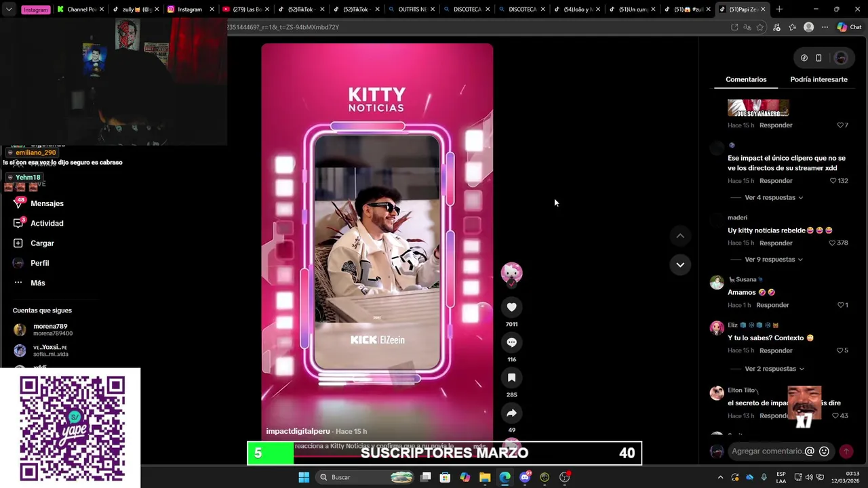
Task: Open the TikTok coins icon in top pill
Action: click(804, 58)
